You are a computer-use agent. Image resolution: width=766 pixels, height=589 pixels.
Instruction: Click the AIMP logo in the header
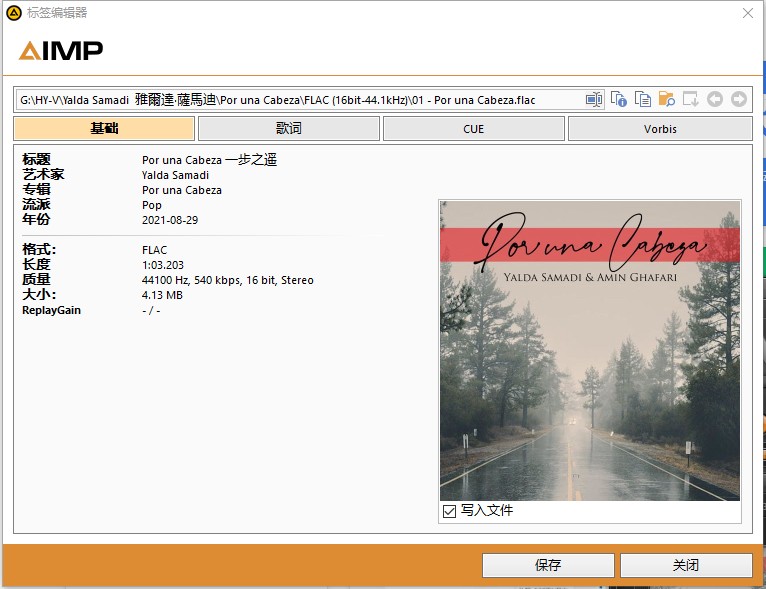coord(61,51)
